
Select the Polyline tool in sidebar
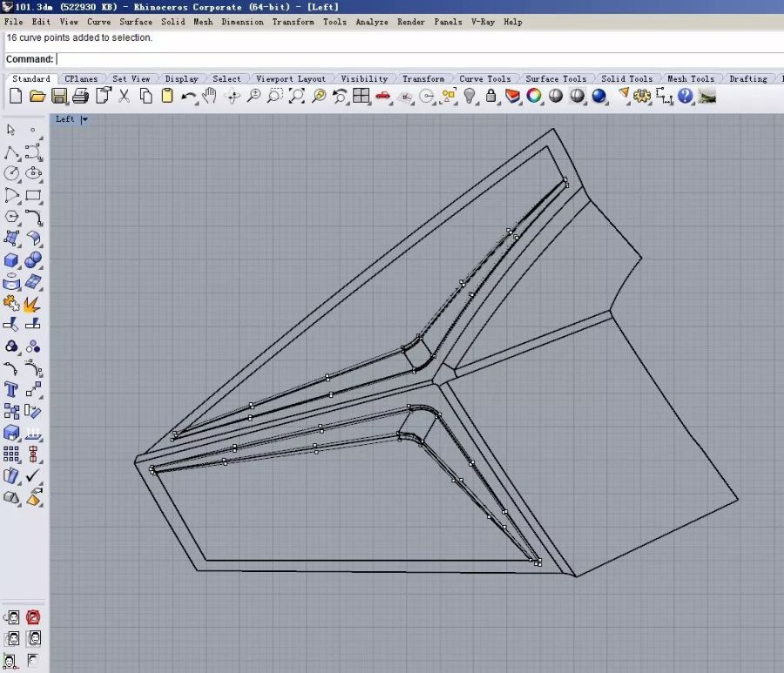tap(12, 151)
